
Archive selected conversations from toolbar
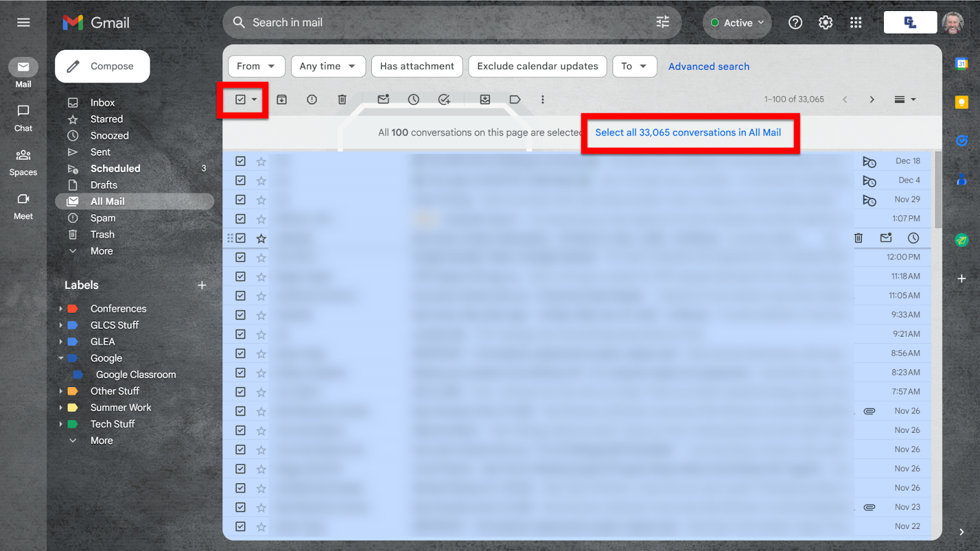coord(282,99)
